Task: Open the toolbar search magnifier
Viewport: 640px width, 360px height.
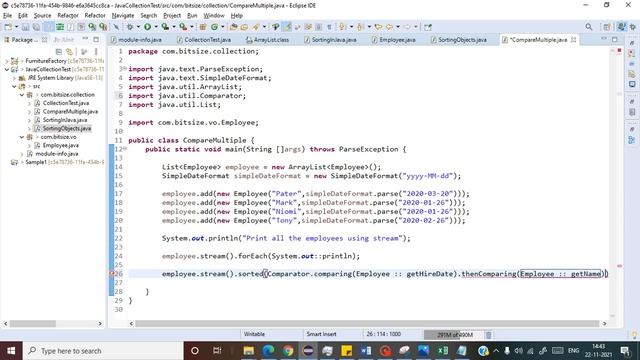Action: 589,27
